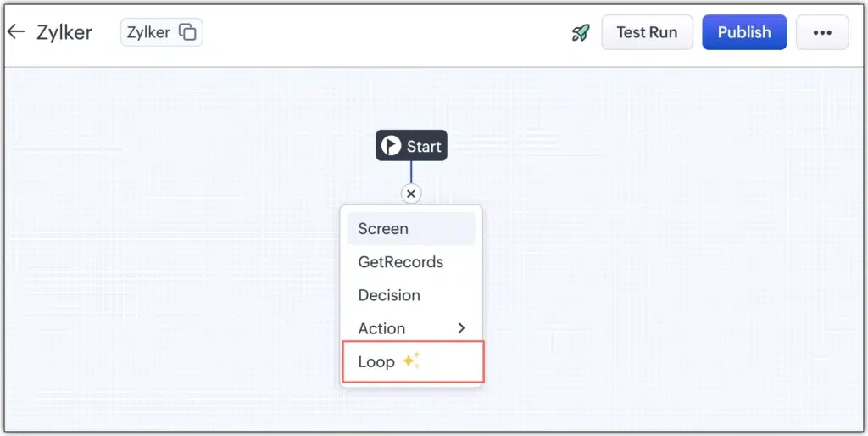The height and width of the screenshot is (436, 868).
Task: Go back using the left arrow
Action: tap(16, 31)
